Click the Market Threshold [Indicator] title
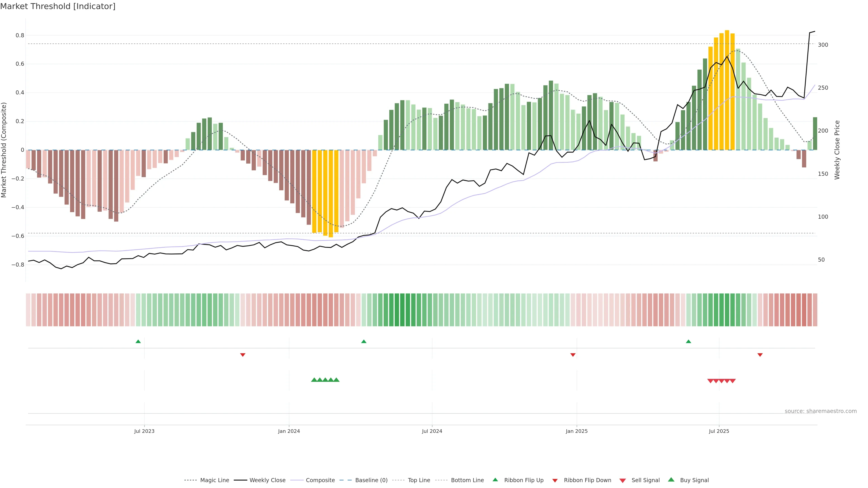 pyautogui.click(x=58, y=6)
